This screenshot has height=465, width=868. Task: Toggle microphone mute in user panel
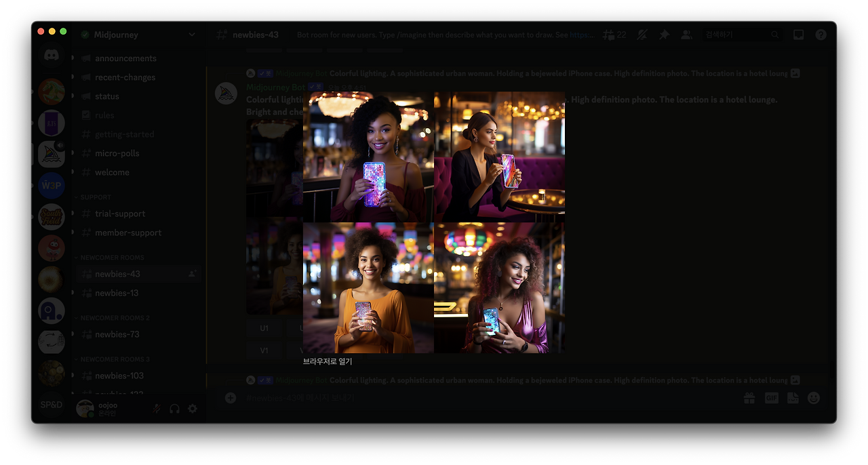157,409
